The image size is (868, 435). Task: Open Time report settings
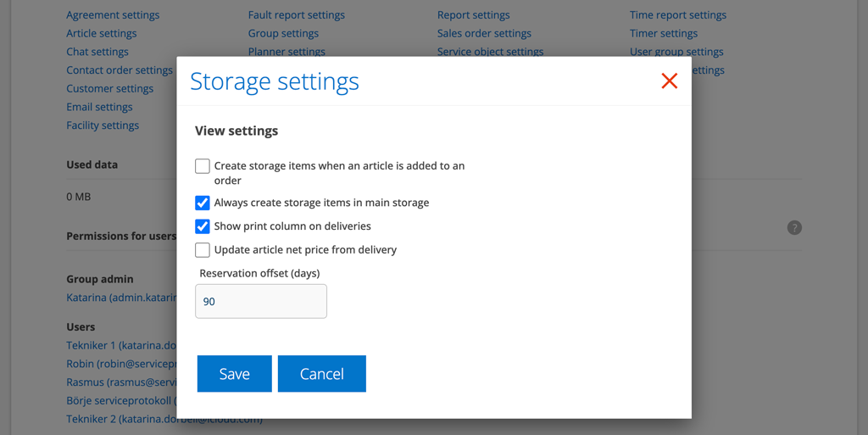pos(677,15)
